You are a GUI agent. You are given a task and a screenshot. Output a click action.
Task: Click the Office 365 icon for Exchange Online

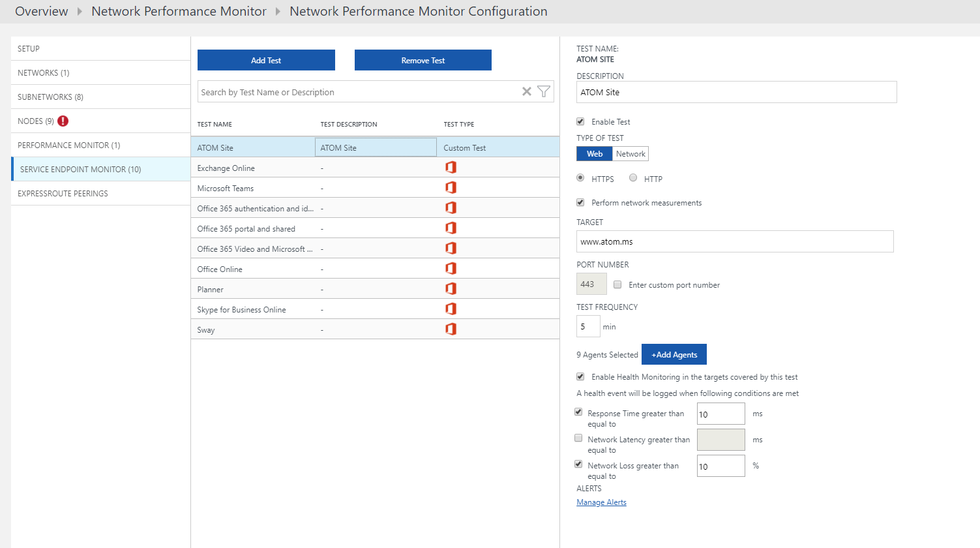pyautogui.click(x=451, y=168)
